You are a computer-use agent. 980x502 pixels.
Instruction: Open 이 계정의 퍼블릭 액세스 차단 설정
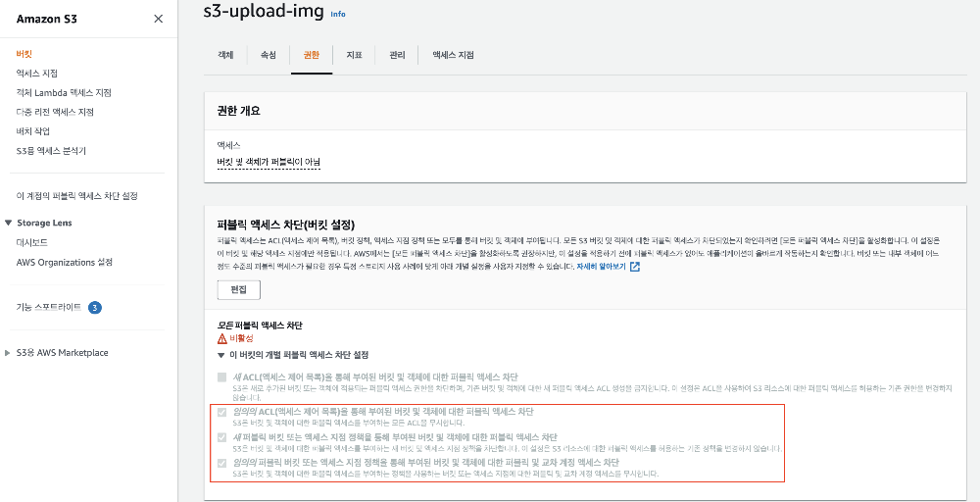[x=76, y=196]
